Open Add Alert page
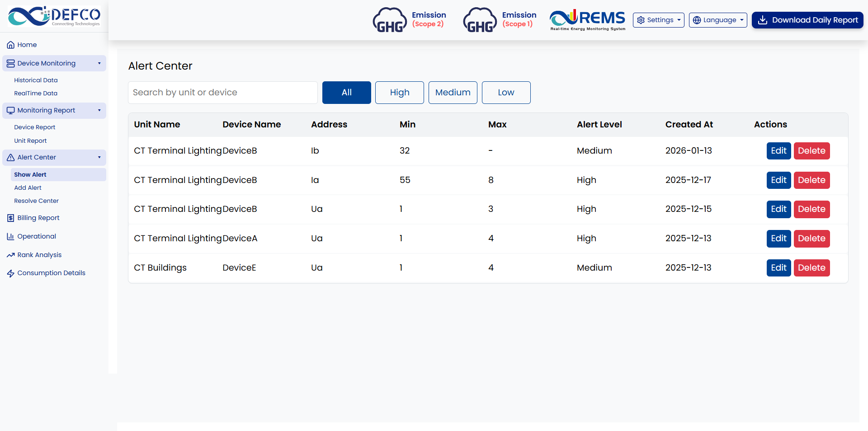The width and height of the screenshot is (868, 431). pos(28,187)
